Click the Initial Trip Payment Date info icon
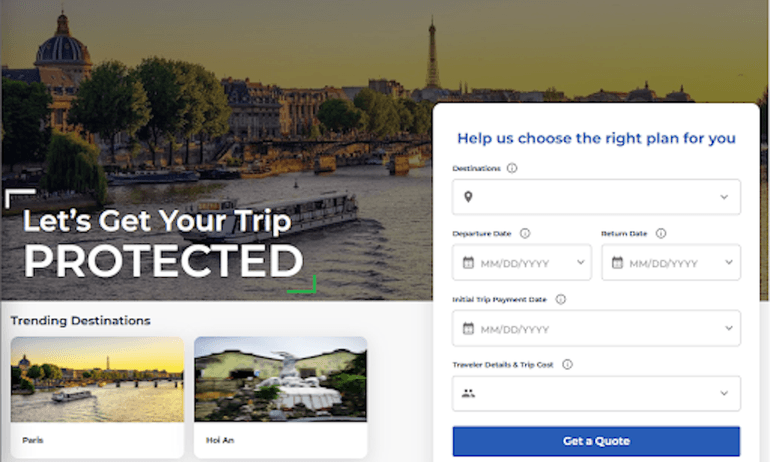 [560, 299]
